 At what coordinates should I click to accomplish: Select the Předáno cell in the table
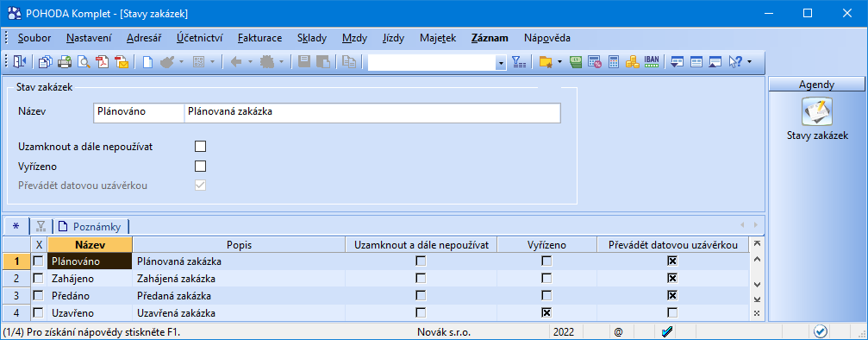pyautogui.click(x=91, y=295)
